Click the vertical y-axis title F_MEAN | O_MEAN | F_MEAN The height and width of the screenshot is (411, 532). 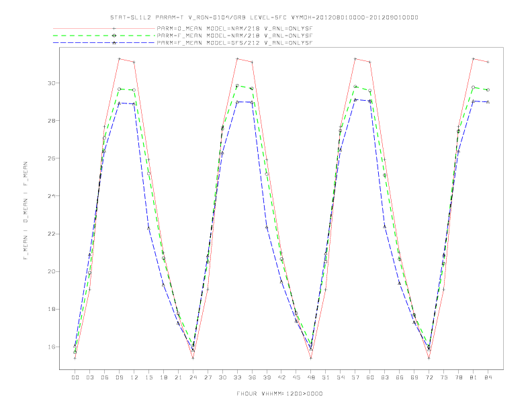click(26, 211)
